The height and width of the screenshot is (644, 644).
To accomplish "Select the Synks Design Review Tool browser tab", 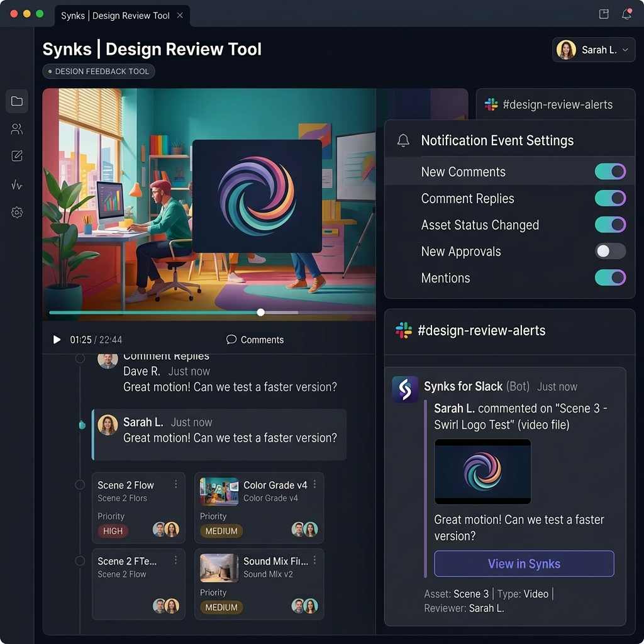I will coord(121,16).
